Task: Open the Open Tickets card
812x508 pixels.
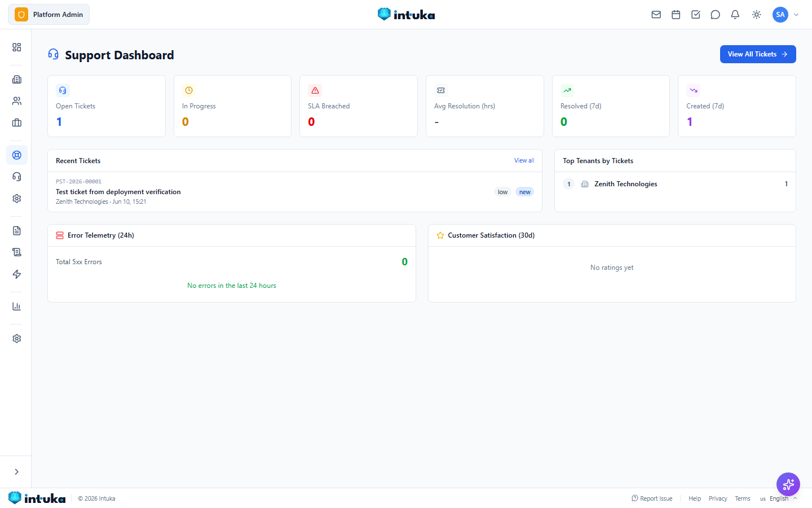Action: coord(107,106)
